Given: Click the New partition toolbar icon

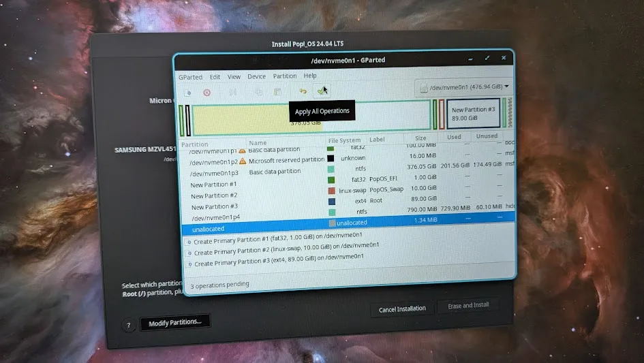Looking at the screenshot, I should 187,92.
